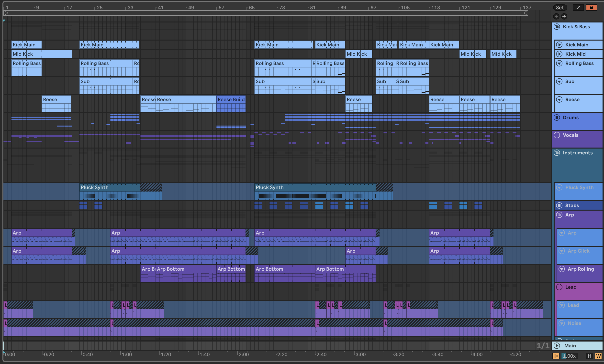Viewport: 604px width, 364px height.
Task: Click the Set locator button
Action: [560, 8]
